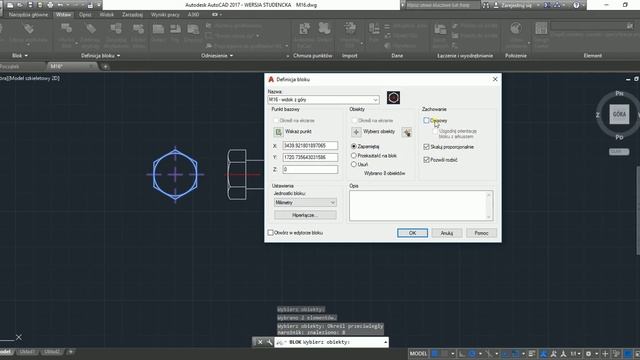Click the Pomoc button

pos(482,233)
